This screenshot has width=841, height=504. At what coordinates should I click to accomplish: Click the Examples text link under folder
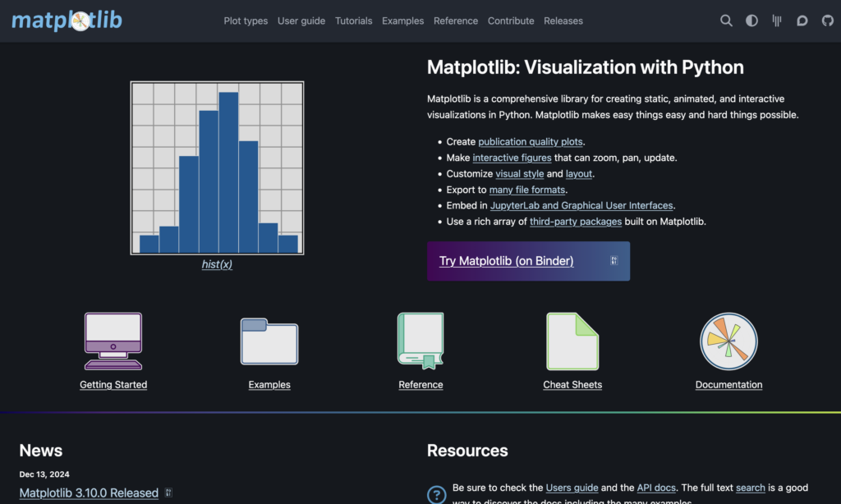coord(269,384)
